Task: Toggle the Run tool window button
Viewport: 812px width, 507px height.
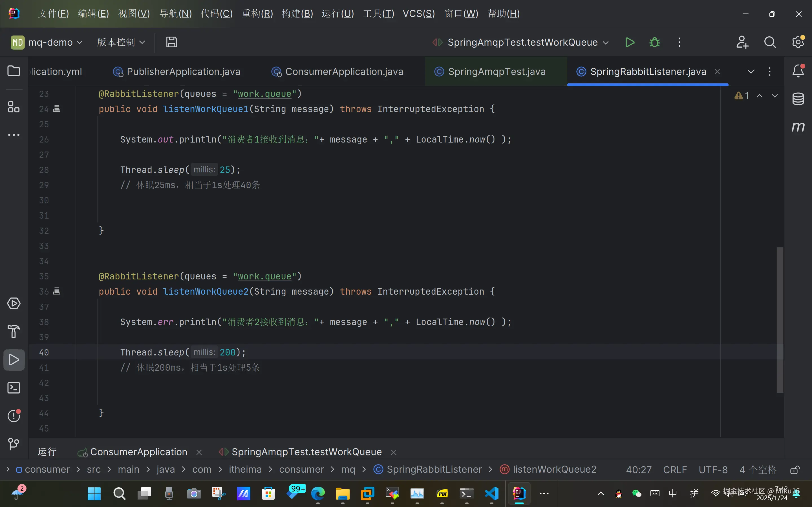Action: click(x=14, y=360)
